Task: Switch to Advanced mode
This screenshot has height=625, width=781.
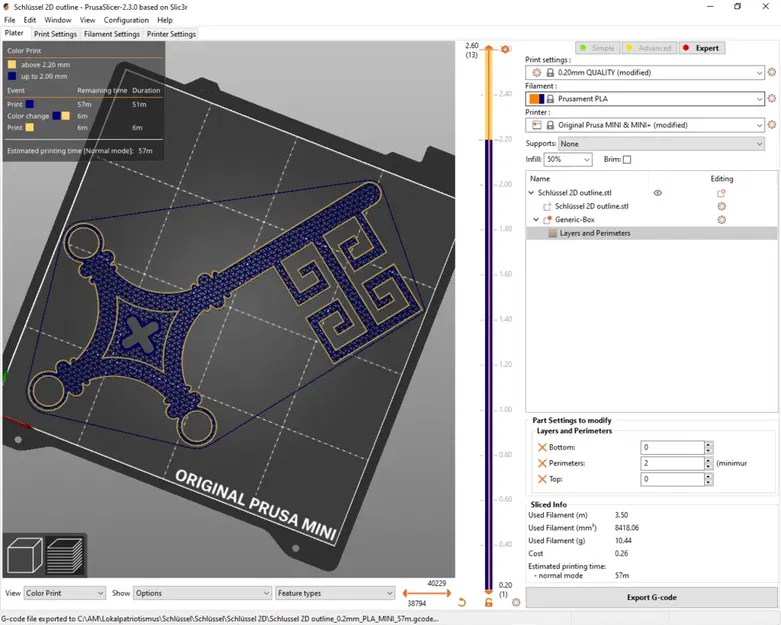Action: [650, 48]
